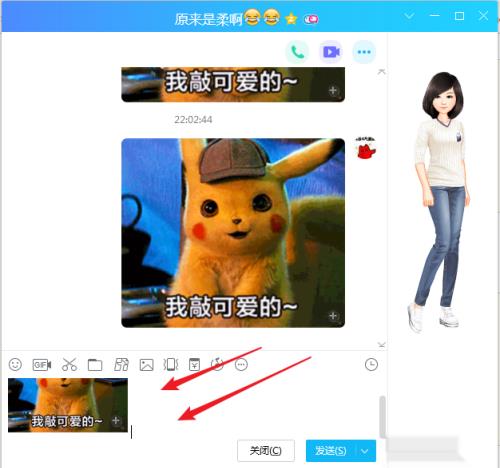Screen dimensions: 500x468
Task: Click the yellow star icon in title
Action: [291, 19]
